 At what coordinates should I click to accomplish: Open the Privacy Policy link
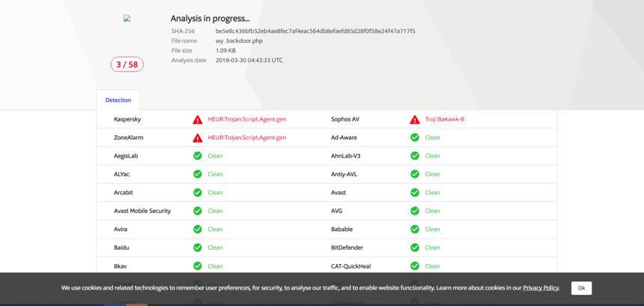pos(541,288)
